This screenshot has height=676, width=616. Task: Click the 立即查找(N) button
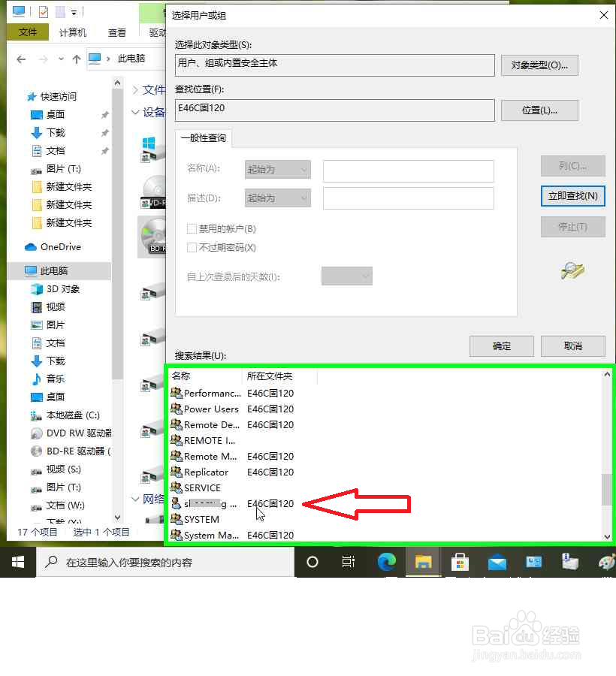click(572, 196)
